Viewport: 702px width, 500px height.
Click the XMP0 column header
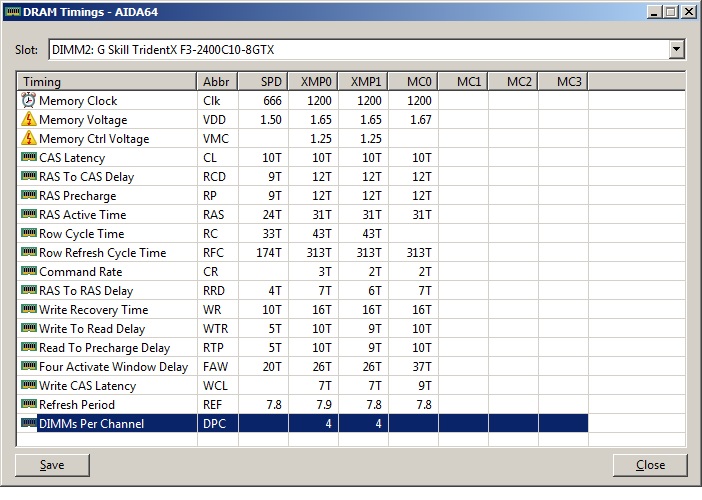[x=313, y=82]
